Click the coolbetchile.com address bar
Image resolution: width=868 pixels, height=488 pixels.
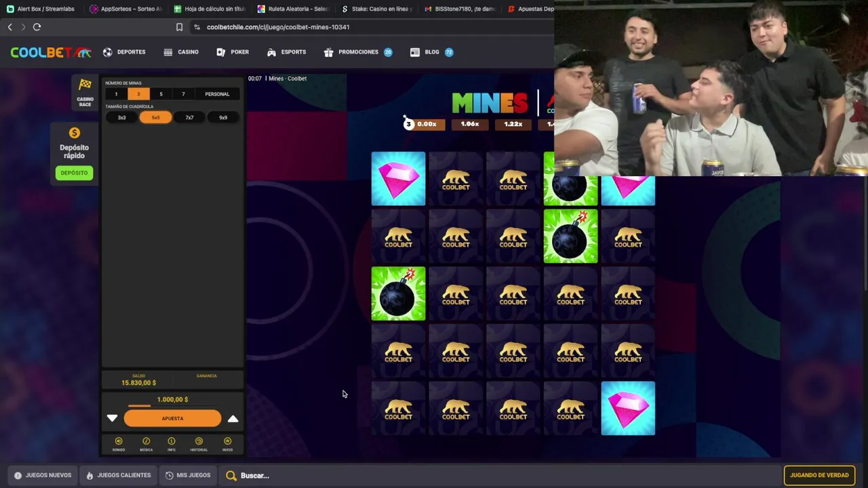(278, 27)
